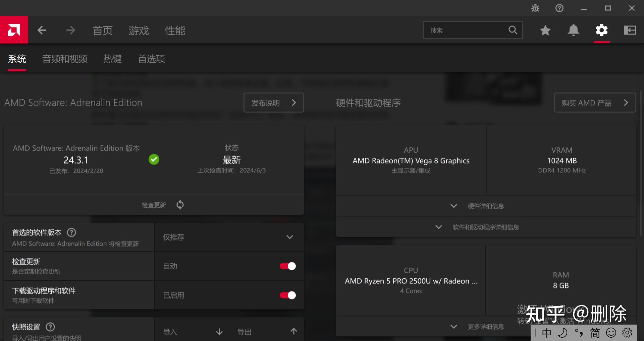644x341 pixels.
Task: Click the info icon next to 首选的软件版本
Action: pos(71,232)
